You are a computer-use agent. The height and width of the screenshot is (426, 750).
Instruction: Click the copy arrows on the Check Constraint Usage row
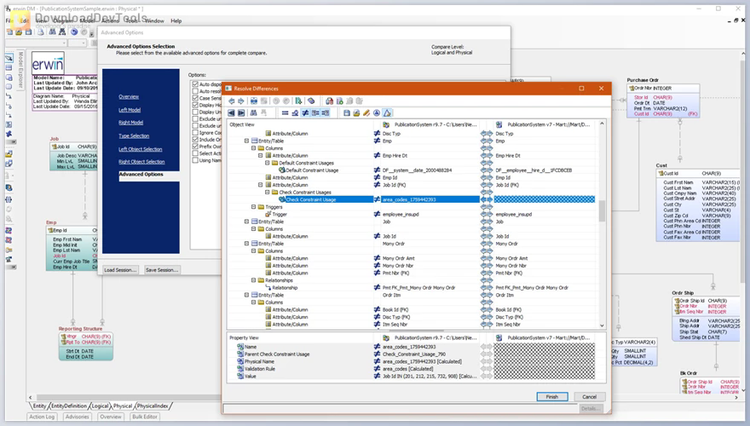click(x=486, y=199)
